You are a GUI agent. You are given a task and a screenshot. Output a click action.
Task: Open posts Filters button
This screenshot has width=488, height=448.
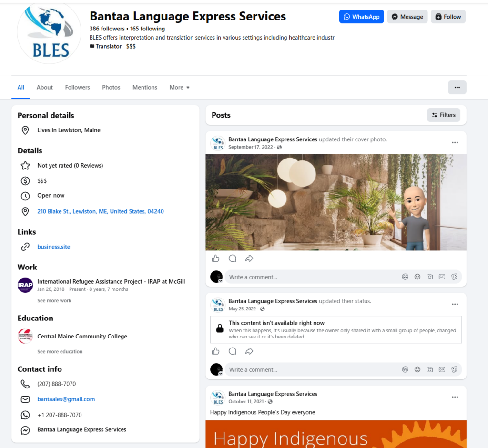pos(444,115)
